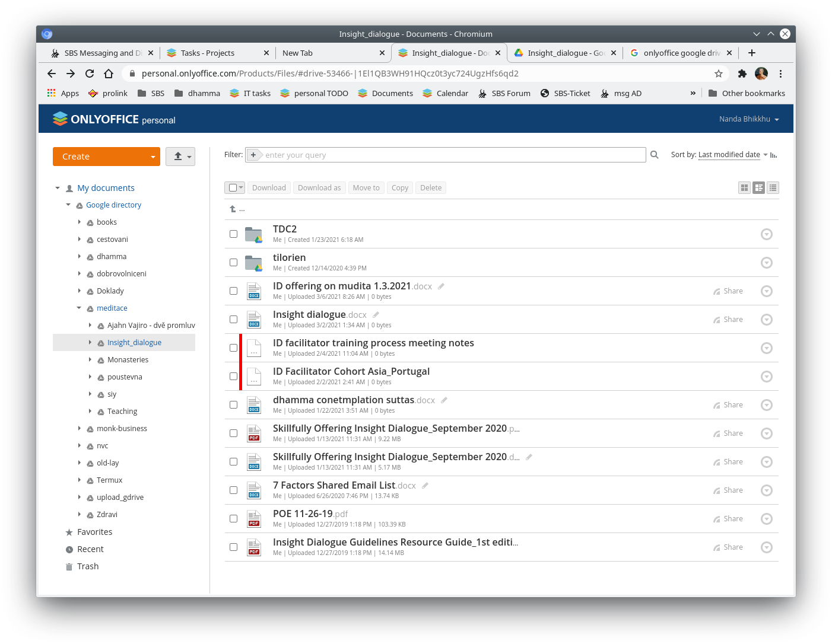Switch to compact list view icon
832x644 pixels.
[x=773, y=187]
